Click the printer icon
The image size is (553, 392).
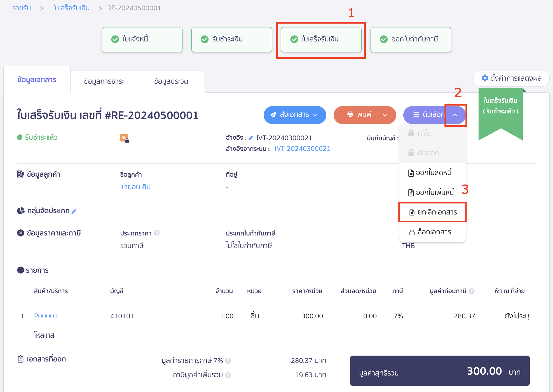(350, 114)
